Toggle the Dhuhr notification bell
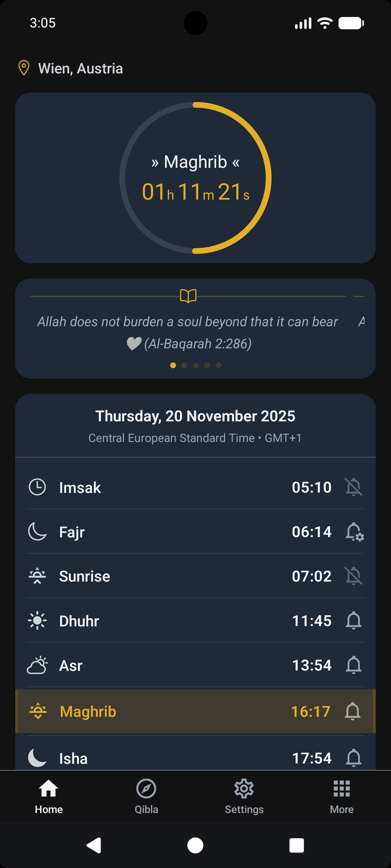Viewport: 391px width, 868px height. 353,621
